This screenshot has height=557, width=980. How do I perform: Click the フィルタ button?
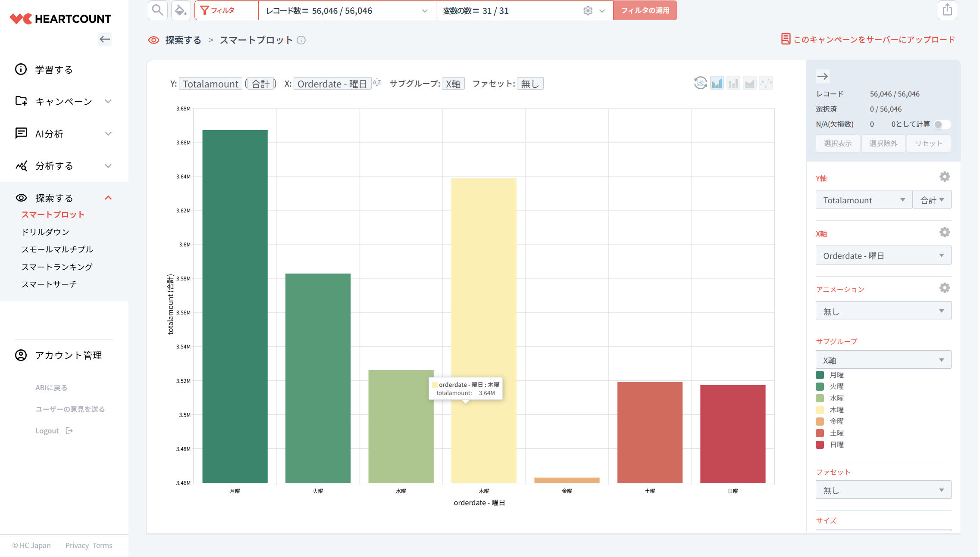click(x=226, y=10)
